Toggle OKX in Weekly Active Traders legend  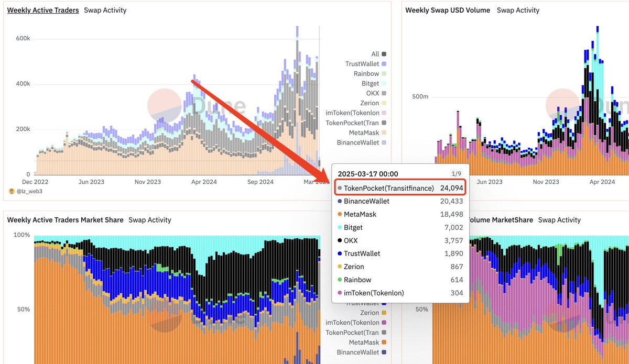coord(375,93)
